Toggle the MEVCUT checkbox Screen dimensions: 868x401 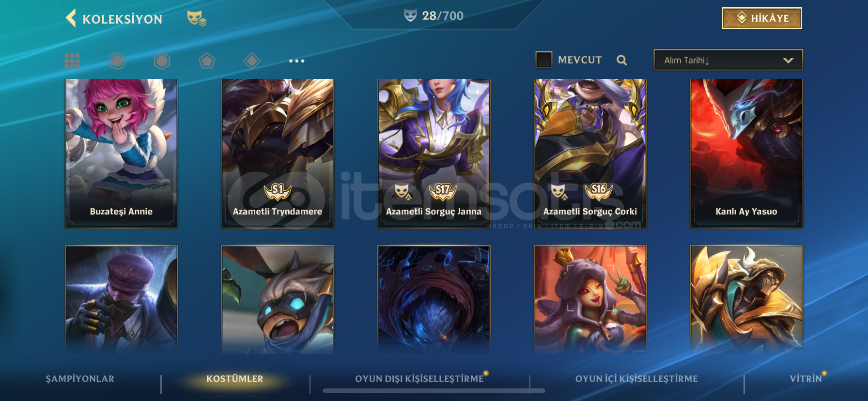click(x=544, y=60)
